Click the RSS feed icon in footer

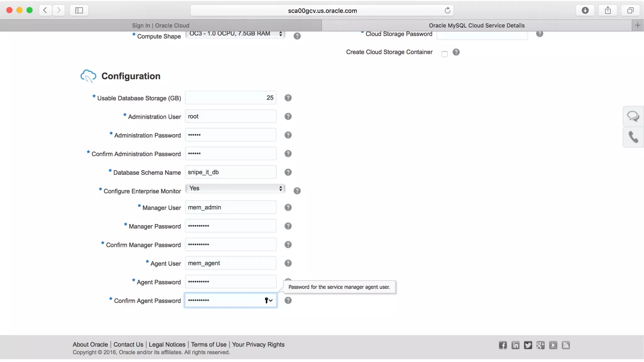point(565,345)
